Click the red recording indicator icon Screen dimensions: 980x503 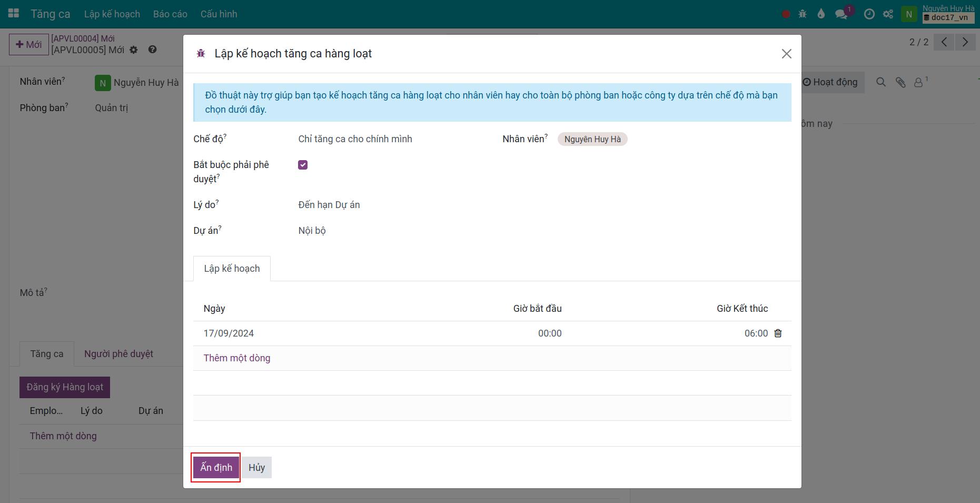(x=786, y=14)
